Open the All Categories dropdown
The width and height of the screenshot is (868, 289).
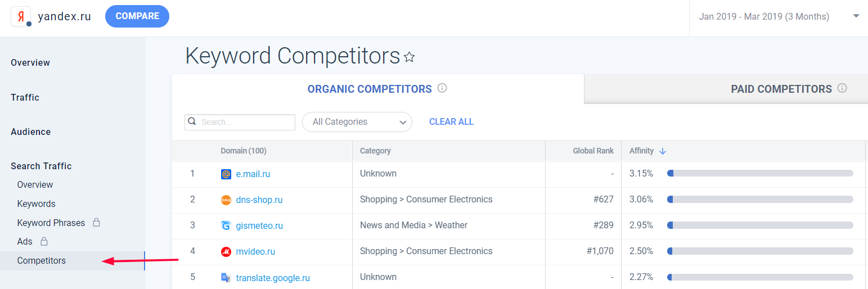[357, 122]
